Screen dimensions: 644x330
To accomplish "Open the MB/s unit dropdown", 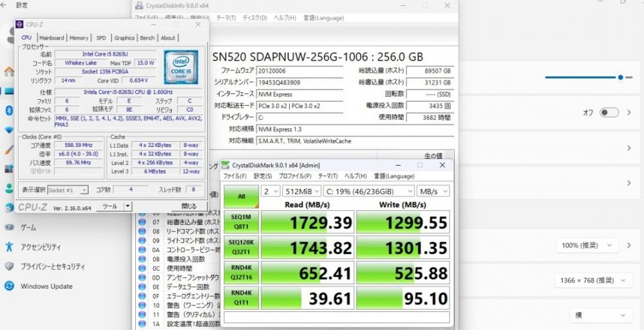I will point(433,191).
